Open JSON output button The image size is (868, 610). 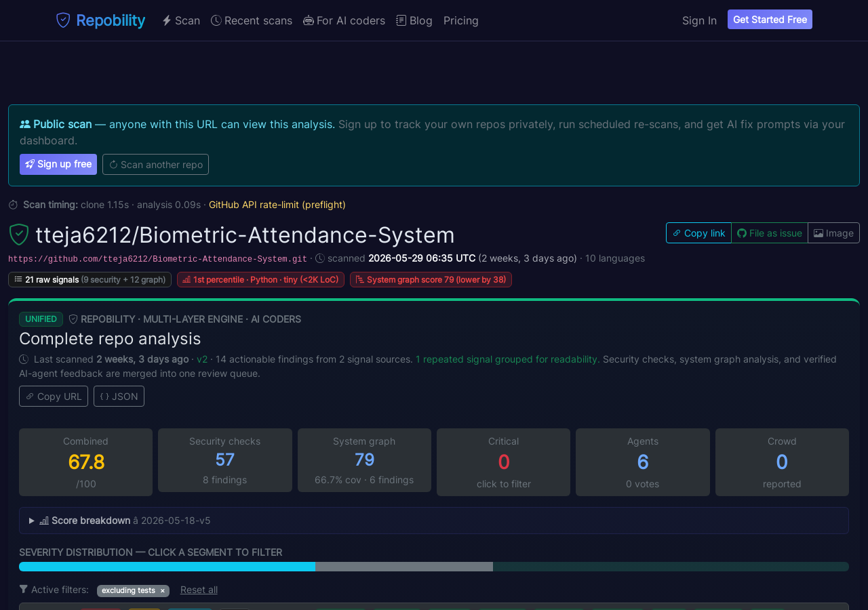pos(119,396)
